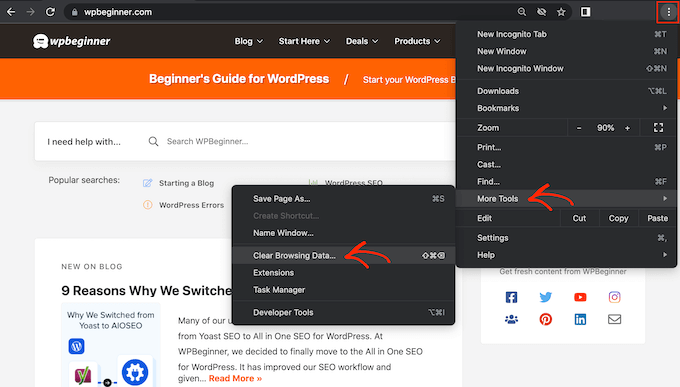The image size is (680, 387).
Task: Open Settings from the Chrome menu
Action: point(566,238)
